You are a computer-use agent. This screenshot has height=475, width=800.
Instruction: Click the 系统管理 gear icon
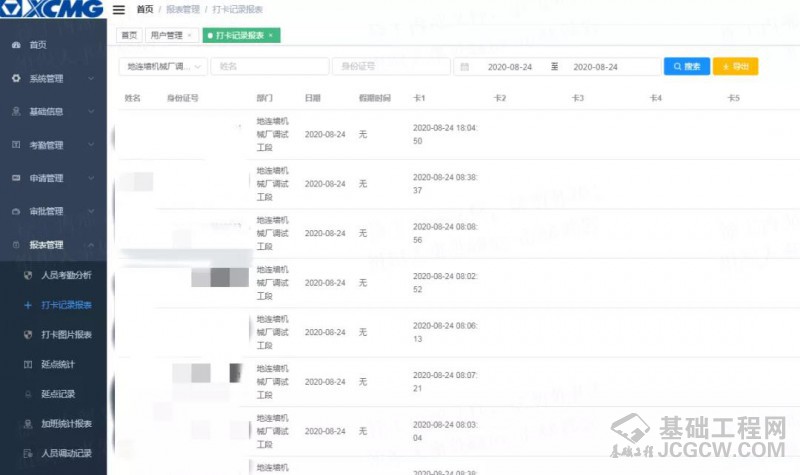coord(16,78)
